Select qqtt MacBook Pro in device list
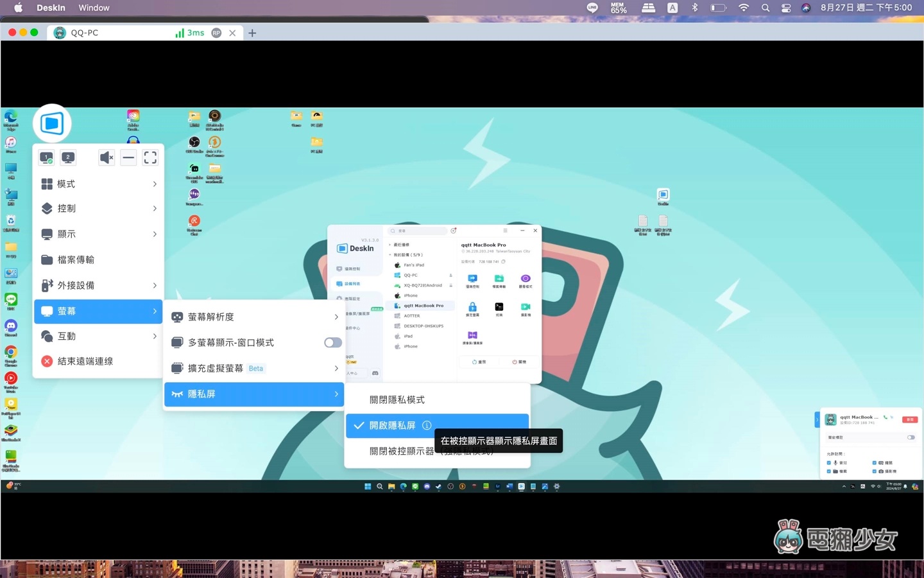The width and height of the screenshot is (924, 578). click(x=421, y=306)
